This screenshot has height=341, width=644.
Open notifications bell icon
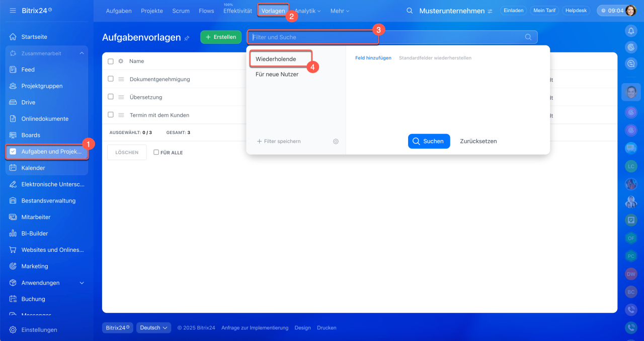631,31
